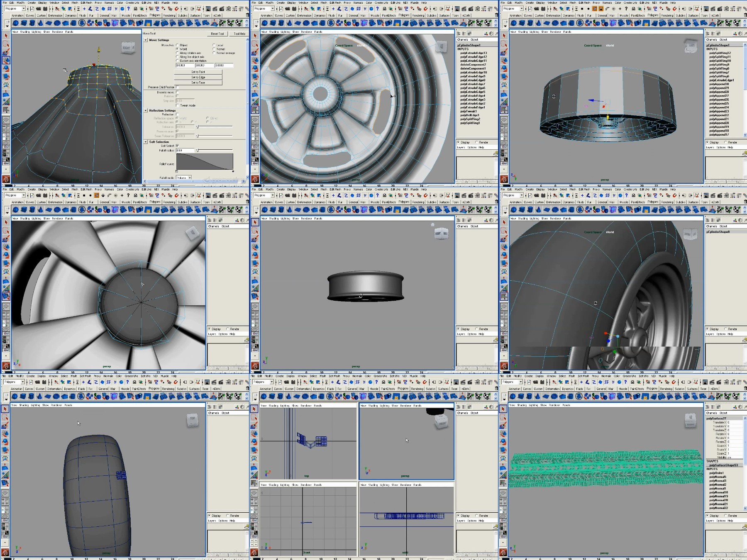Image resolution: width=747 pixels, height=560 pixels.
Task: Click the Reset Tool button
Action: pyautogui.click(x=217, y=34)
